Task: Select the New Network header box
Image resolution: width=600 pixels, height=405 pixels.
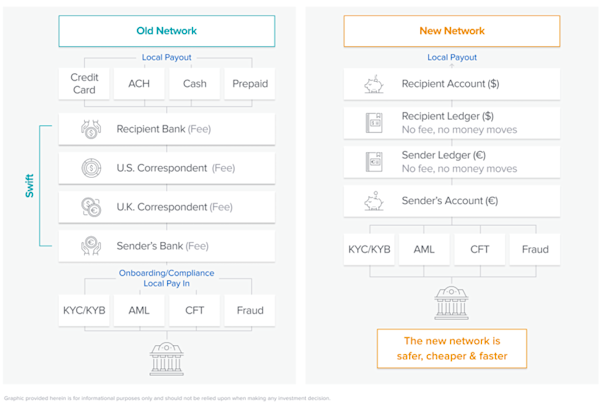Action: [x=452, y=31]
